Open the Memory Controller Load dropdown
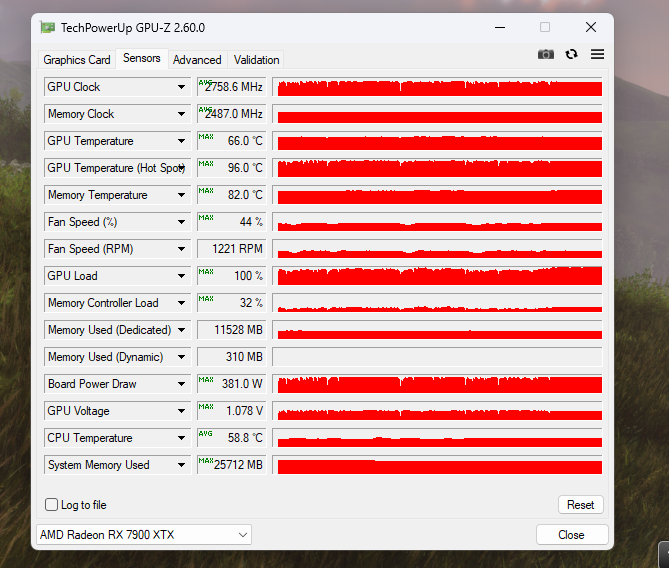Viewport: 669px width, 568px height. pos(117,303)
